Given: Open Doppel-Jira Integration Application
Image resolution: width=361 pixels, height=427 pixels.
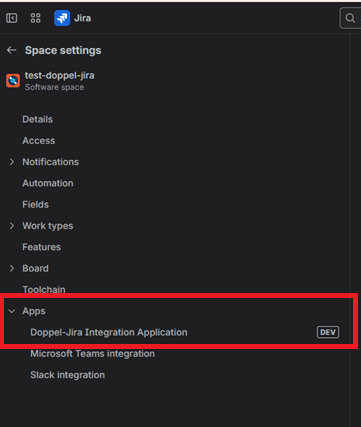Looking at the screenshot, I should click(x=109, y=332).
